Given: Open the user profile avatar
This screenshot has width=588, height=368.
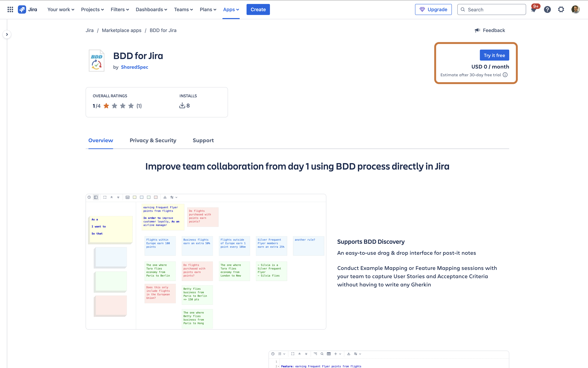Looking at the screenshot, I should pos(575,9).
